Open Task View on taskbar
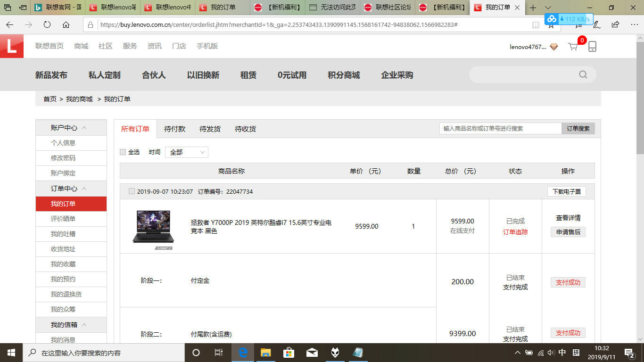 click(x=219, y=353)
